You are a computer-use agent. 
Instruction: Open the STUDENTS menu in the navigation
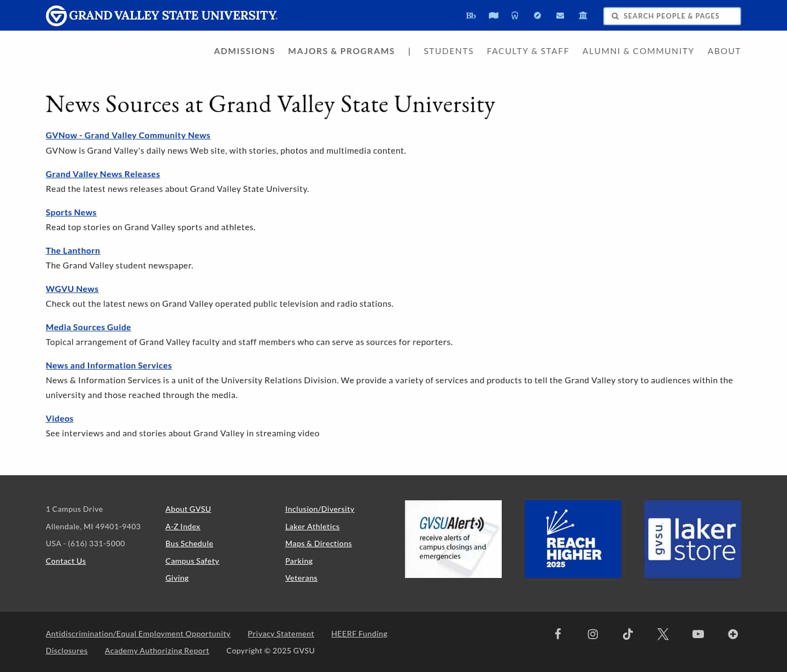point(448,51)
